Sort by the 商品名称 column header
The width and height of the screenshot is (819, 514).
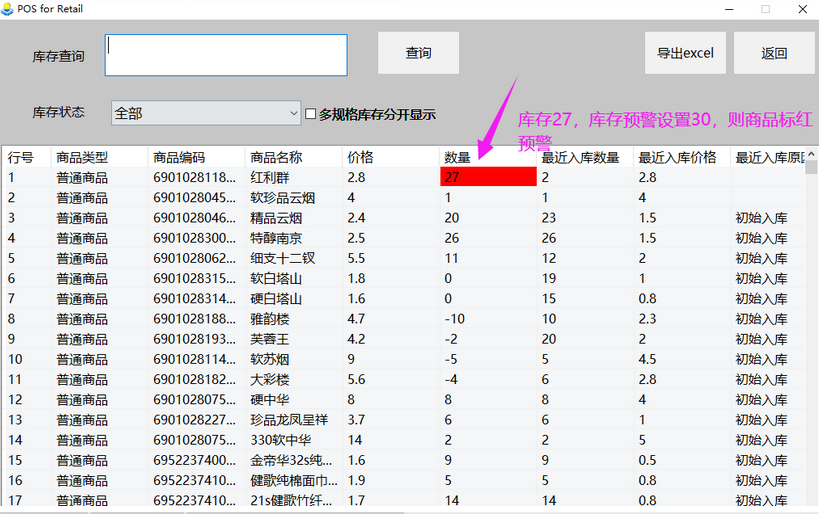(x=294, y=157)
